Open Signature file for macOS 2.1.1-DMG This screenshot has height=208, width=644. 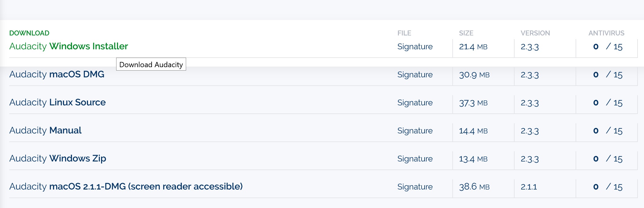pyautogui.click(x=415, y=187)
